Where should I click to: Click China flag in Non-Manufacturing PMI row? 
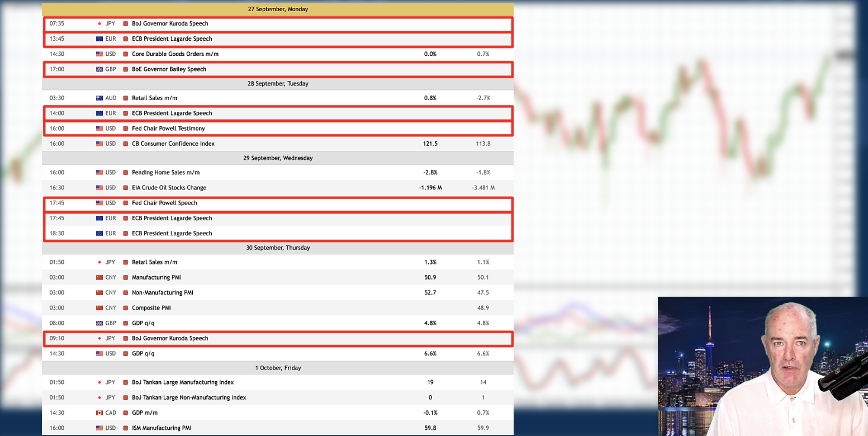(x=99, y=293)
